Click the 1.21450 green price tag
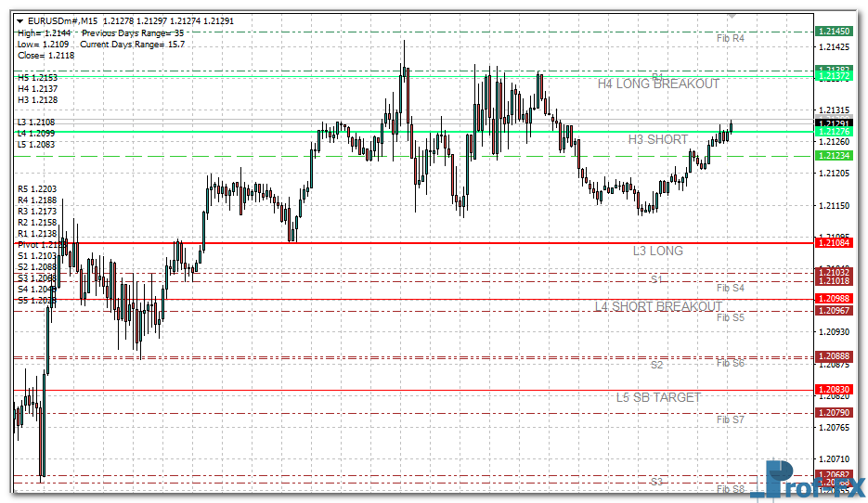The image size is (868, 503). click(x=833, y=32)
